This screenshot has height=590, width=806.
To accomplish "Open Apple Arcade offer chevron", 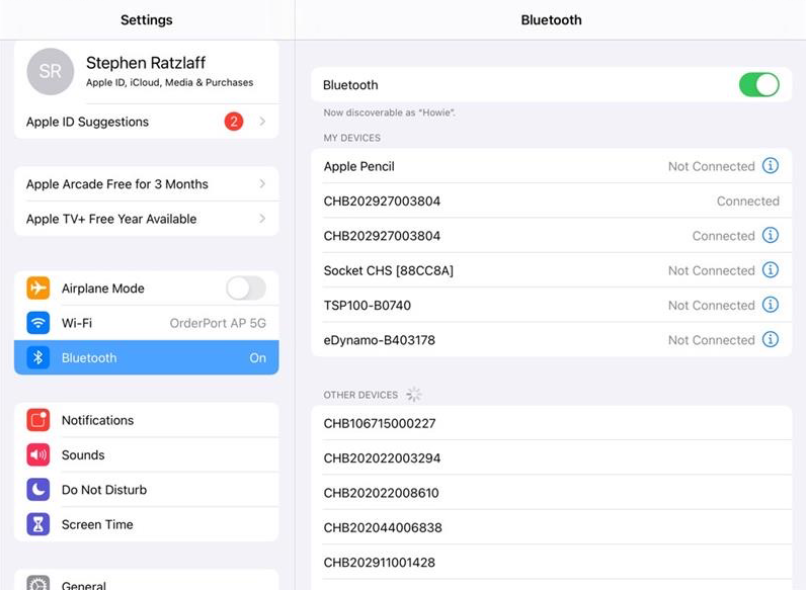I will (x=262, y=183).
